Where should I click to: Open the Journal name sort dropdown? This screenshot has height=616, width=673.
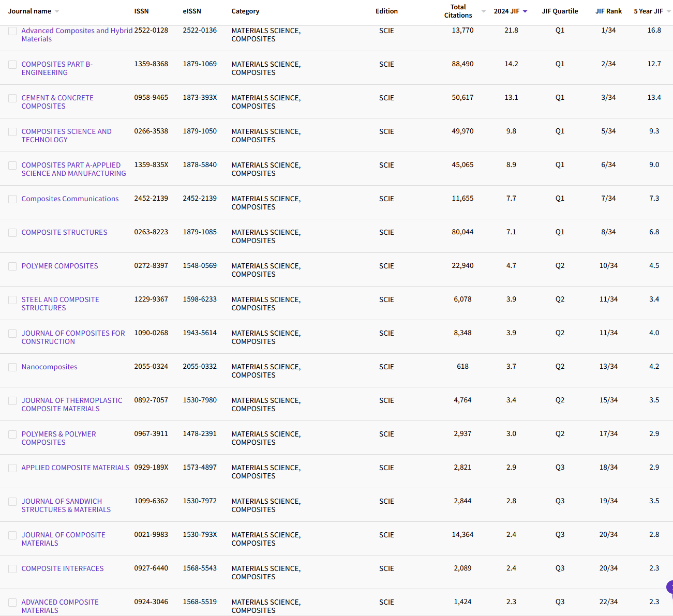tap(57, 10)
